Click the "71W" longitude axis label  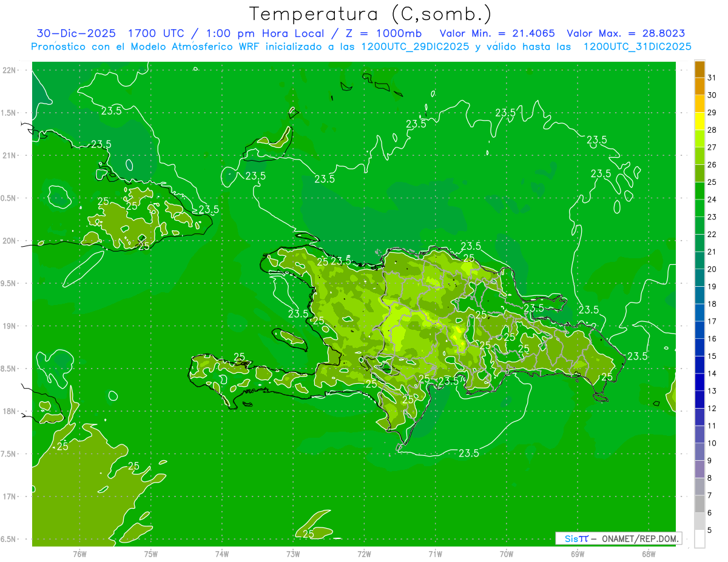(435, 554)
